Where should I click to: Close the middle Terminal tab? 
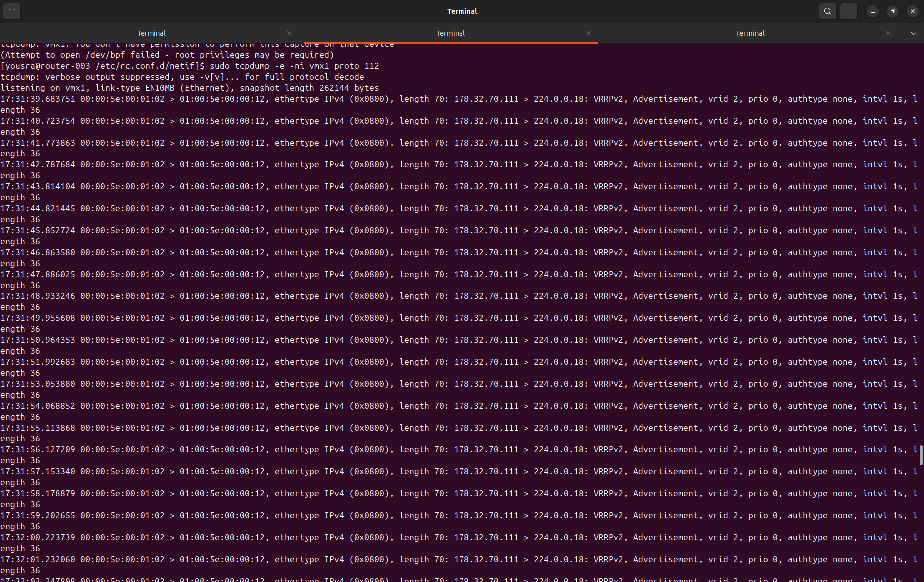click(588, 33)
